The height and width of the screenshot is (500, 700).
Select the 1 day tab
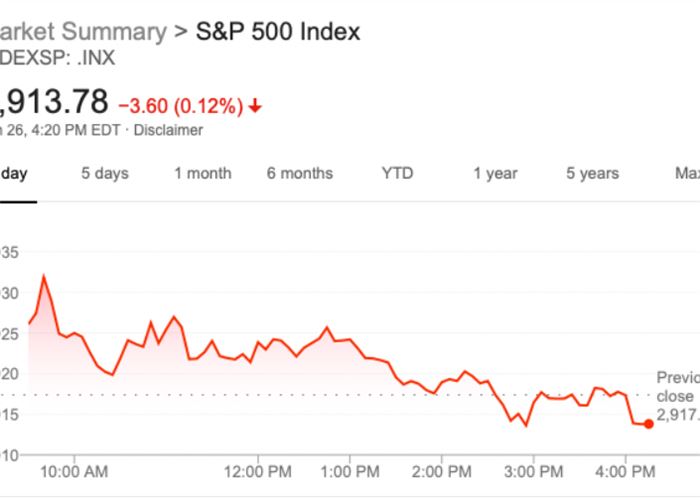pos(14,173)
